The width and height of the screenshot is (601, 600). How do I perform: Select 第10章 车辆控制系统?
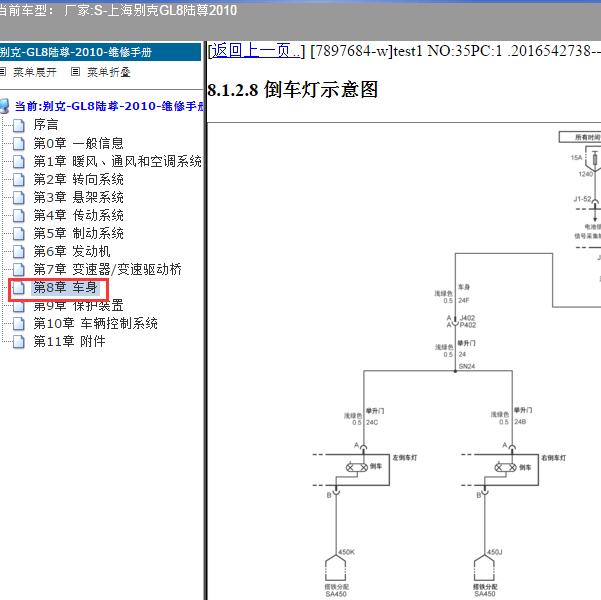click(95, 323)
